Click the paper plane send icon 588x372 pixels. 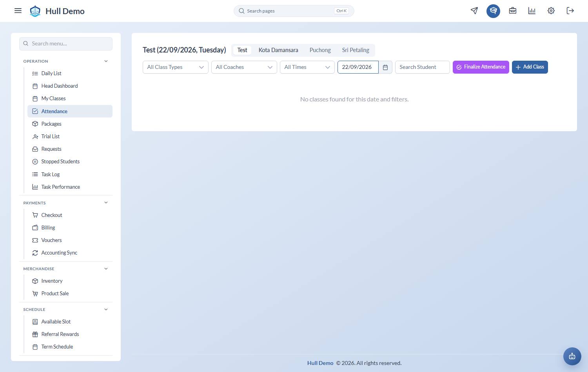click(x=474, y=11)
